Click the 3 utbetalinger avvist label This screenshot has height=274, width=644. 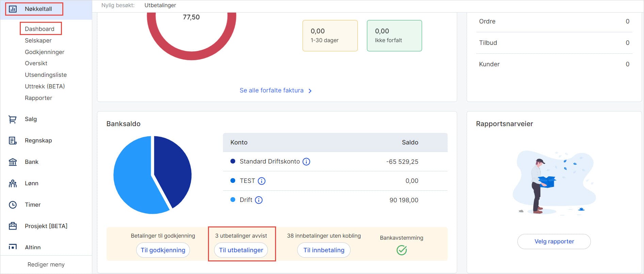tap(241, 236)
